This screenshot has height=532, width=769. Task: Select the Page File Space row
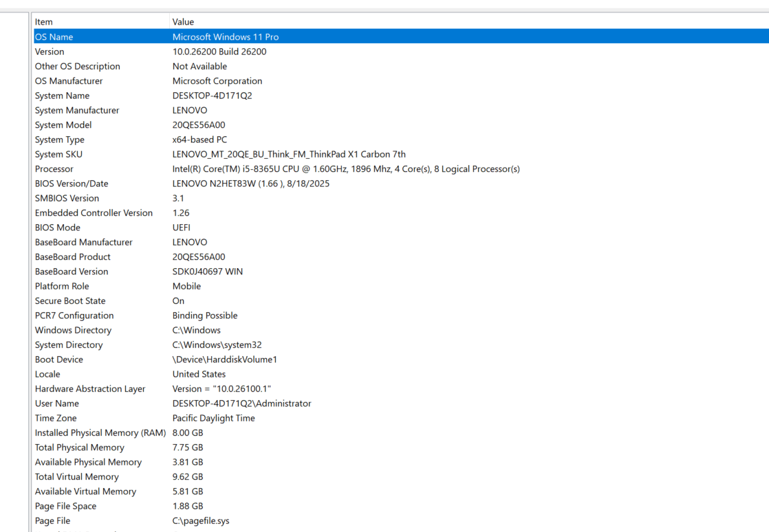tap(401, 507)
